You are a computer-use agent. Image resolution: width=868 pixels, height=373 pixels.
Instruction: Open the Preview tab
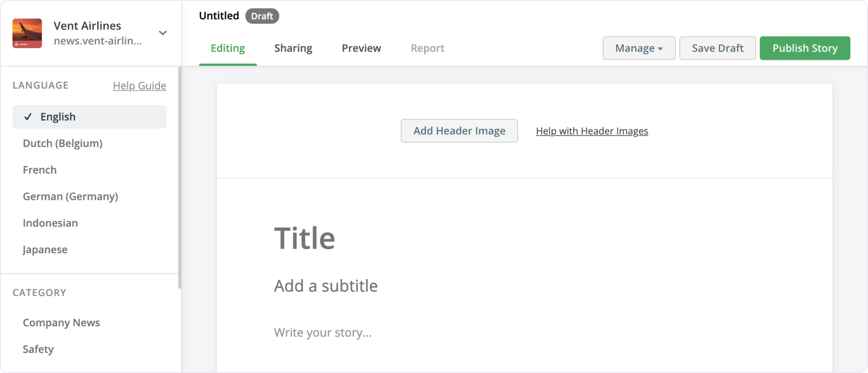point(361,48)
